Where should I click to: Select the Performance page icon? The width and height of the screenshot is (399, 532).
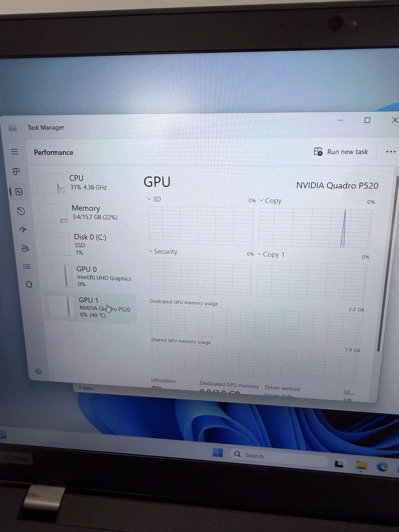(x=19, y=192)
